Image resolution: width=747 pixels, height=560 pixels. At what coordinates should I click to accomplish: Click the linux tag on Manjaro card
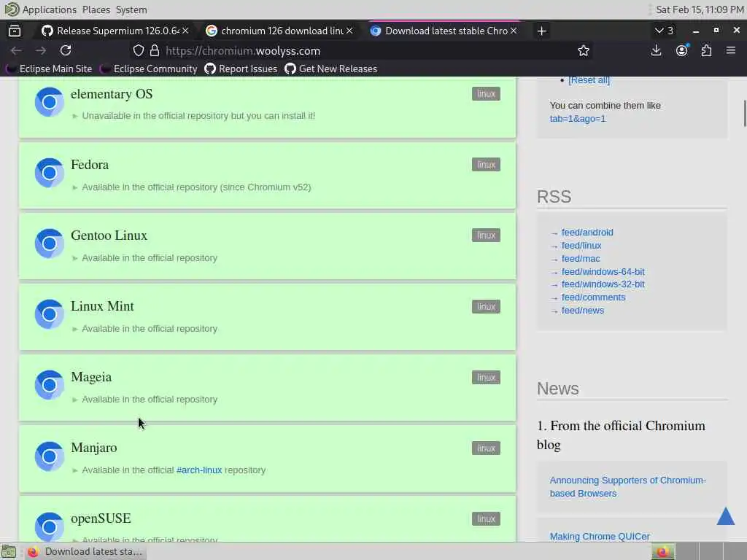[486, 448]
